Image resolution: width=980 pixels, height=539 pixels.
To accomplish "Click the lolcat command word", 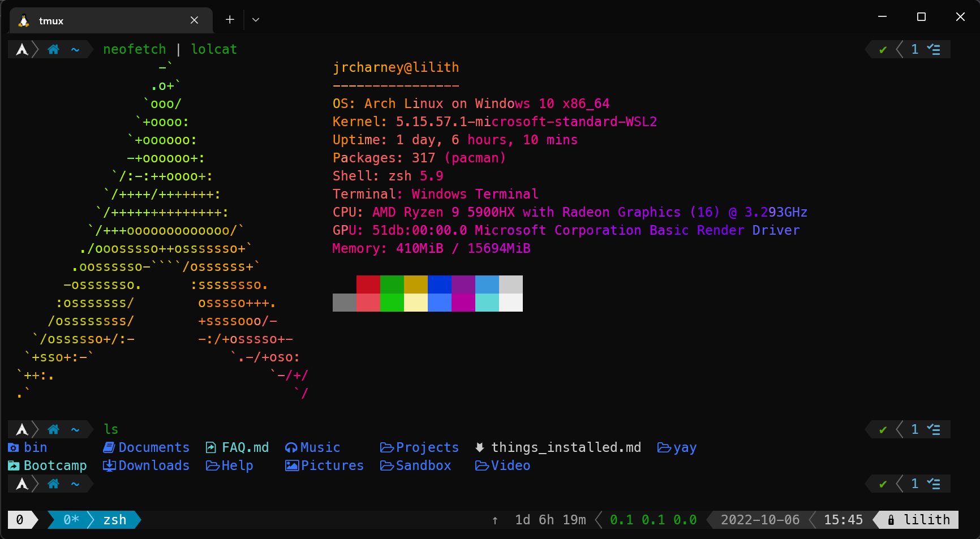I will pyautogui.click(x=214, y=50).
